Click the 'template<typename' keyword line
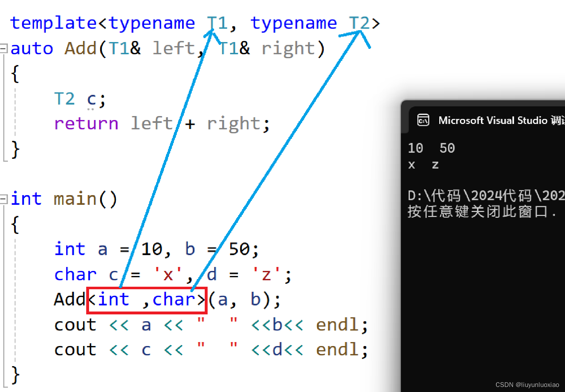The height and width of the screenshot is (392, 565). point(195,23)
